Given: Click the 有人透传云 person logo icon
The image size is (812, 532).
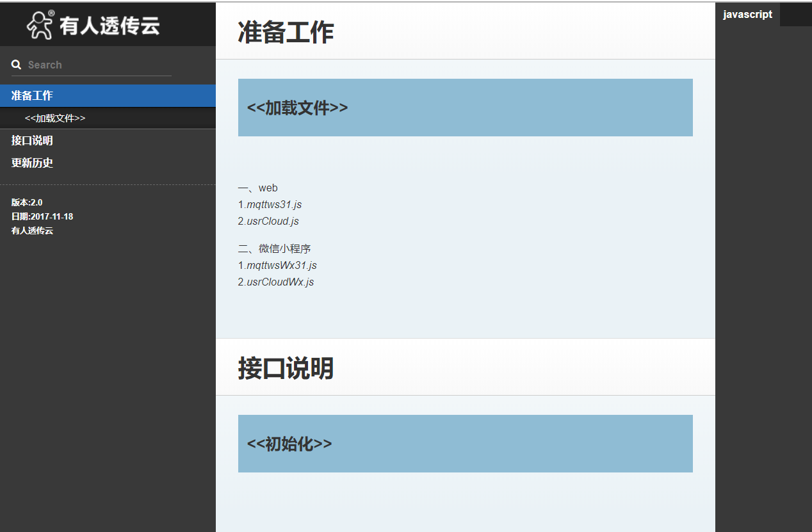Looking at the screenshot, I should 40,26.
